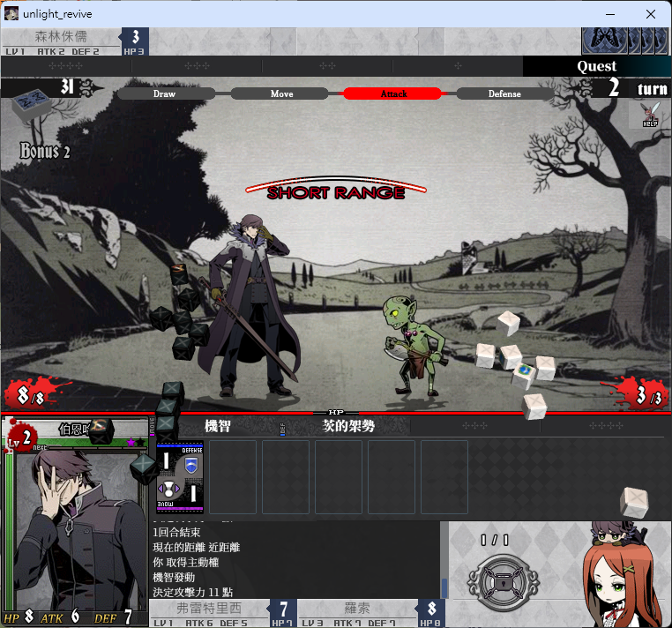Click the enemy HP 3 badge
This screenshot has height=628, width=672.
tap(135, 41)
